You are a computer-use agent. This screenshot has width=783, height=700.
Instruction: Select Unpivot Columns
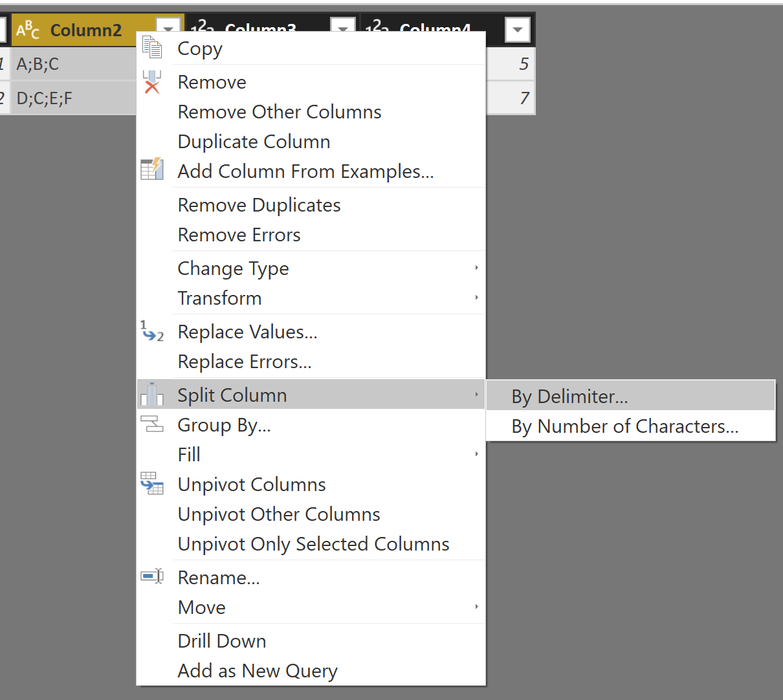coord(311,485)
